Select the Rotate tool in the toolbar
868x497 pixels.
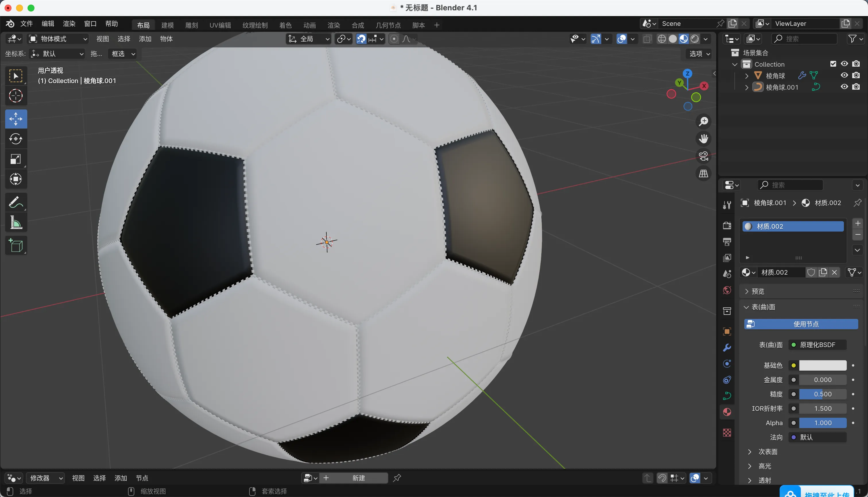[16, 138]
